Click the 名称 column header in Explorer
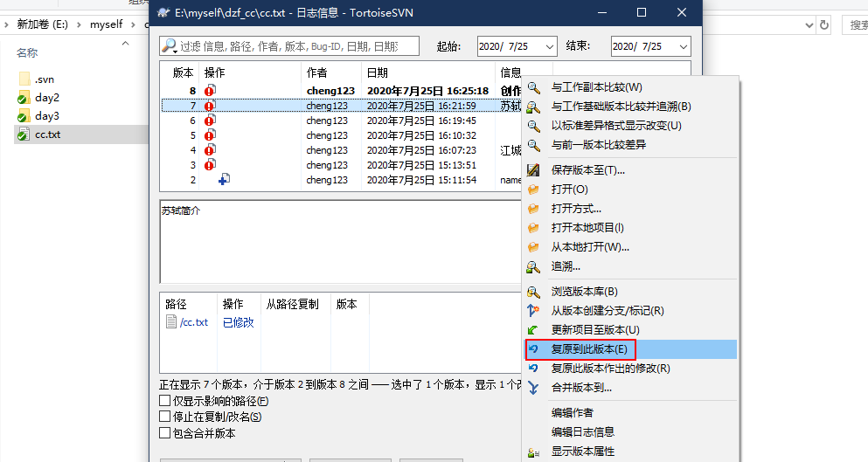 point(27,52)
